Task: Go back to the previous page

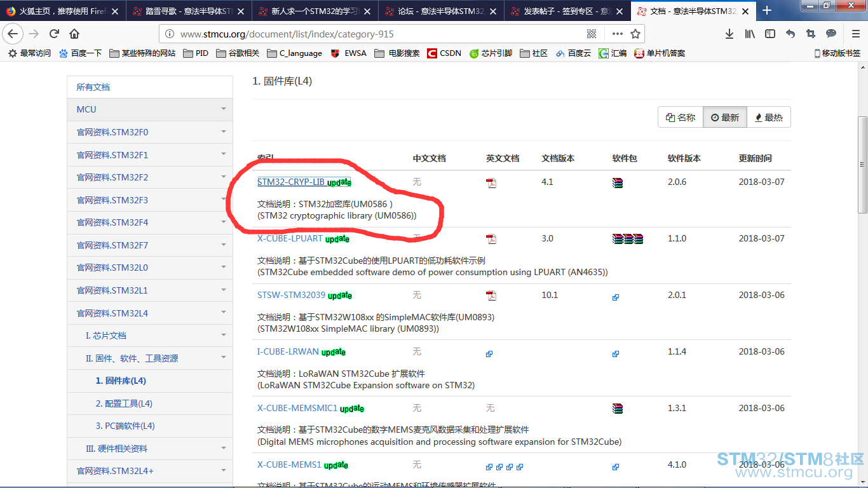Action: [x=13, y=34]
